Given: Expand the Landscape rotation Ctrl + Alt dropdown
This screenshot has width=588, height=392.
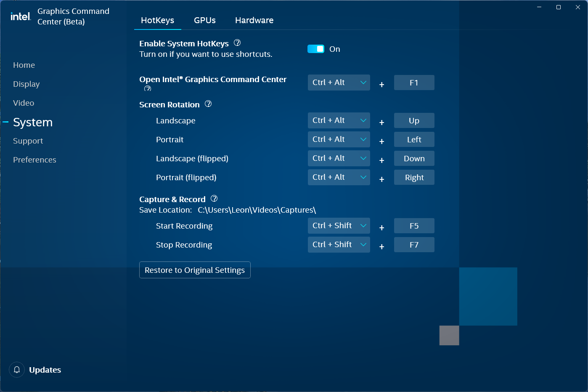Looking at the screenshot, I should point(339,120).
